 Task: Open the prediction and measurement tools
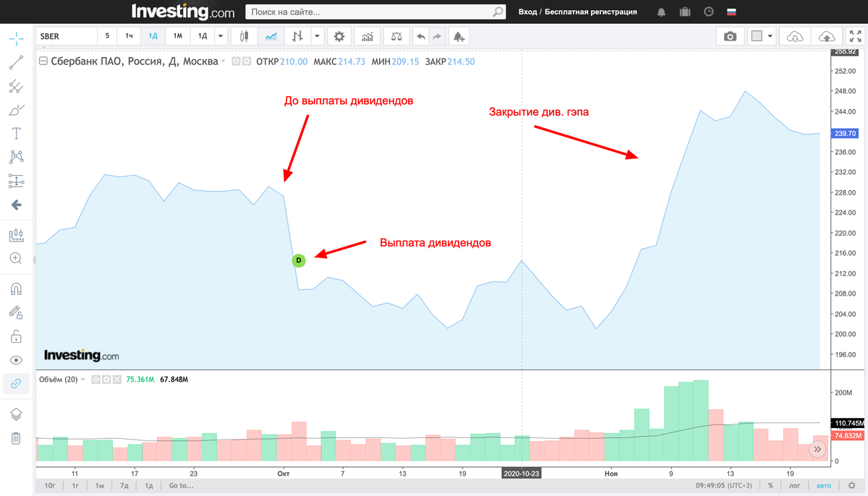point(16,181)
